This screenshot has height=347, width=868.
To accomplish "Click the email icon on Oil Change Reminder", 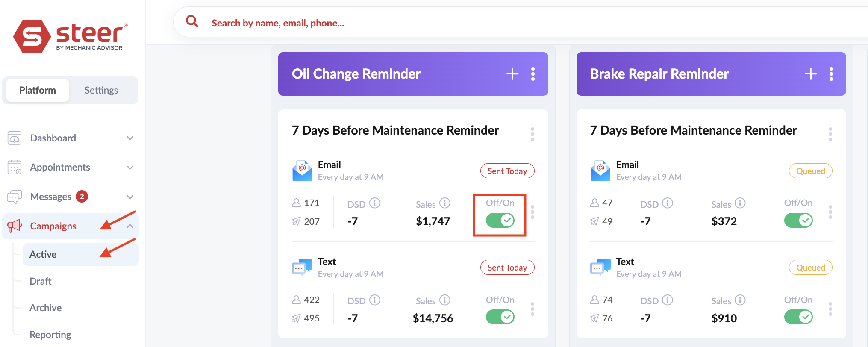I will pos(301,170).
